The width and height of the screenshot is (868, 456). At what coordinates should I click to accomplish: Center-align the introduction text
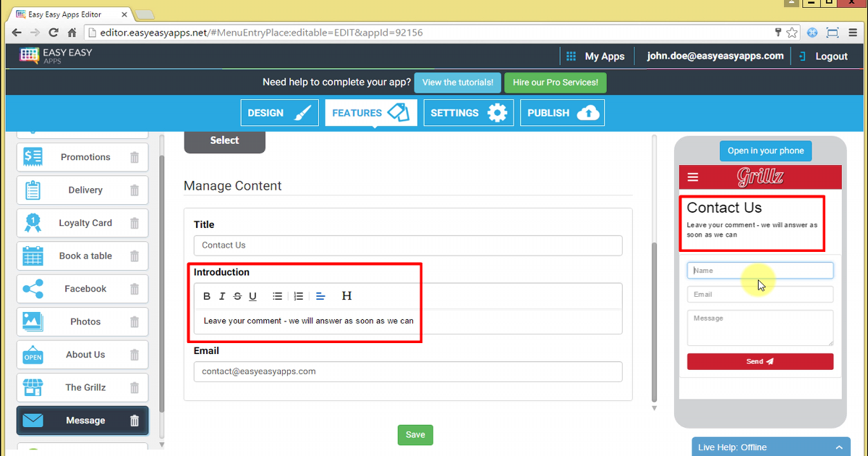pos(320,295)
